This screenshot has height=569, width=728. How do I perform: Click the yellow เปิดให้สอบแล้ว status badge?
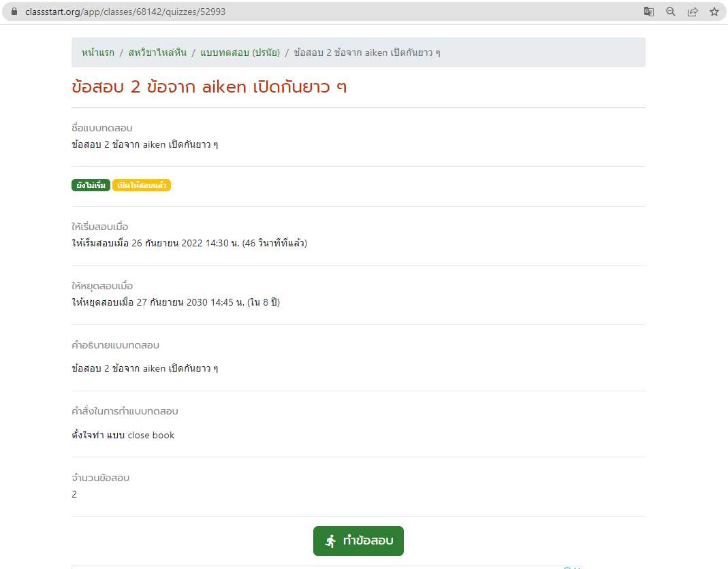(x=142, y=185)
